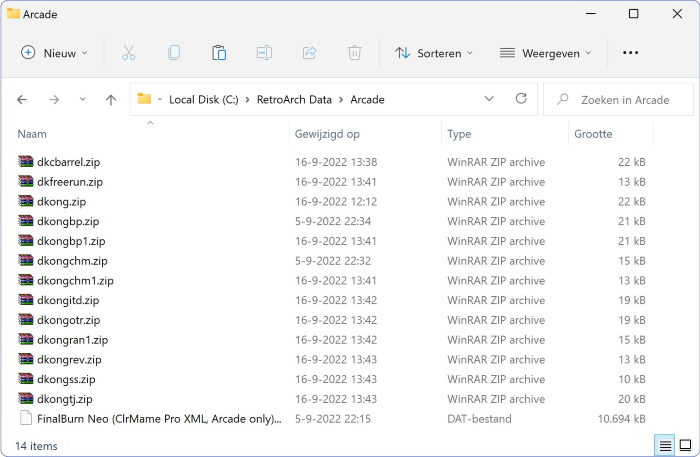Click the dkcbarrel.zip WinRAR icon
This screenshot has width=700, height=457.
[x=26, y=161]
